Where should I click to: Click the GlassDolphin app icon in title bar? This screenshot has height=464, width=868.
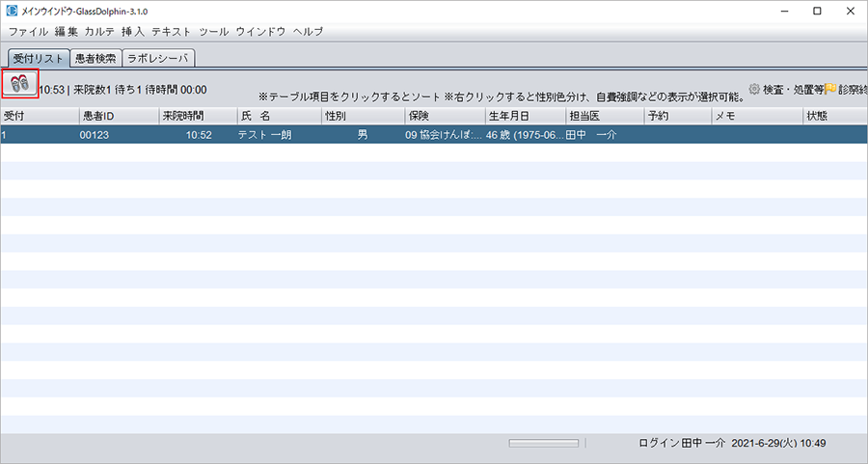point(12,11)
